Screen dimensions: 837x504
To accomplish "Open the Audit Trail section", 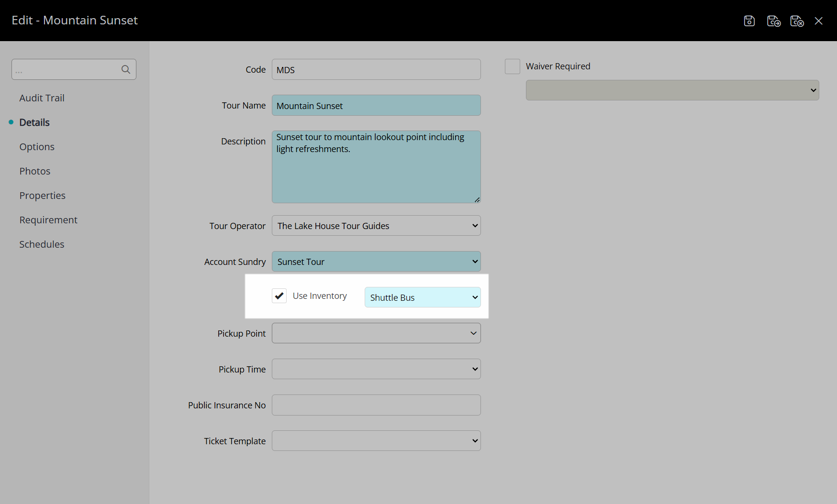I will (42, 98).
